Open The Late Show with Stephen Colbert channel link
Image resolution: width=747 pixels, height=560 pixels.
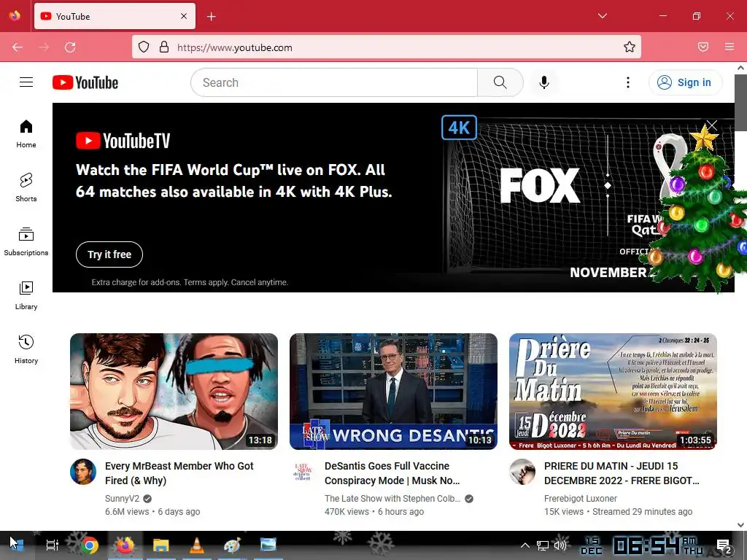click(392, 499)
